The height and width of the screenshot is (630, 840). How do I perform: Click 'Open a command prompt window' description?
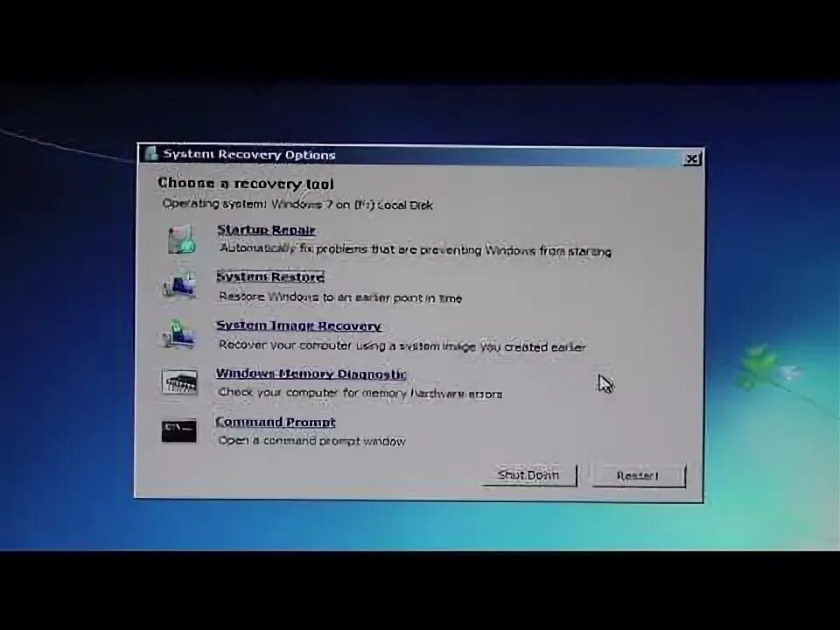tap(311, 441)
